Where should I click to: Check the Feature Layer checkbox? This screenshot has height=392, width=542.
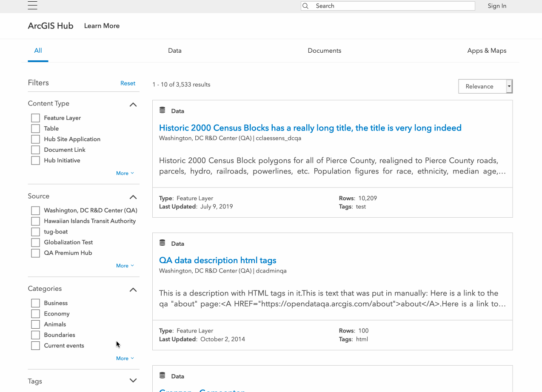click(36, 118)
